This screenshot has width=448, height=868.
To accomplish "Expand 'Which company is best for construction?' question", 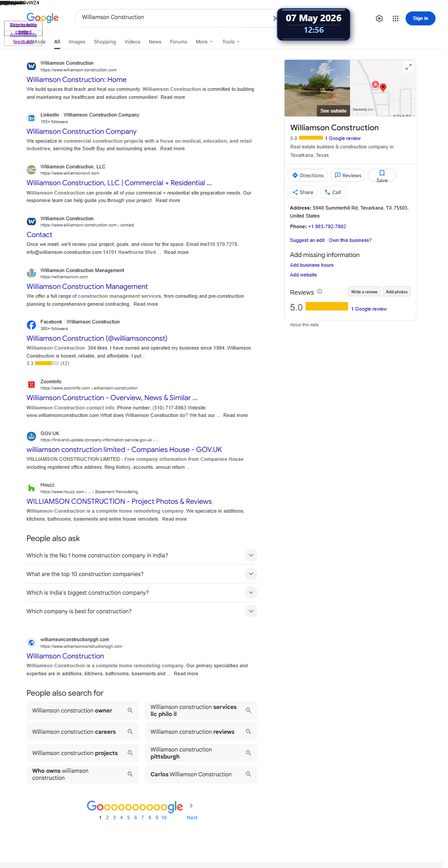I will 142,611.
